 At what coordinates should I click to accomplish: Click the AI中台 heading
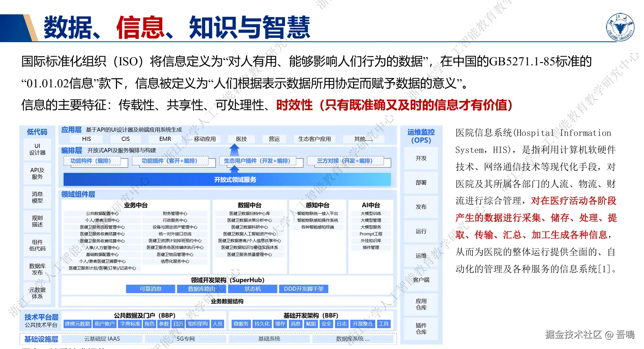(x=371, y=205)
